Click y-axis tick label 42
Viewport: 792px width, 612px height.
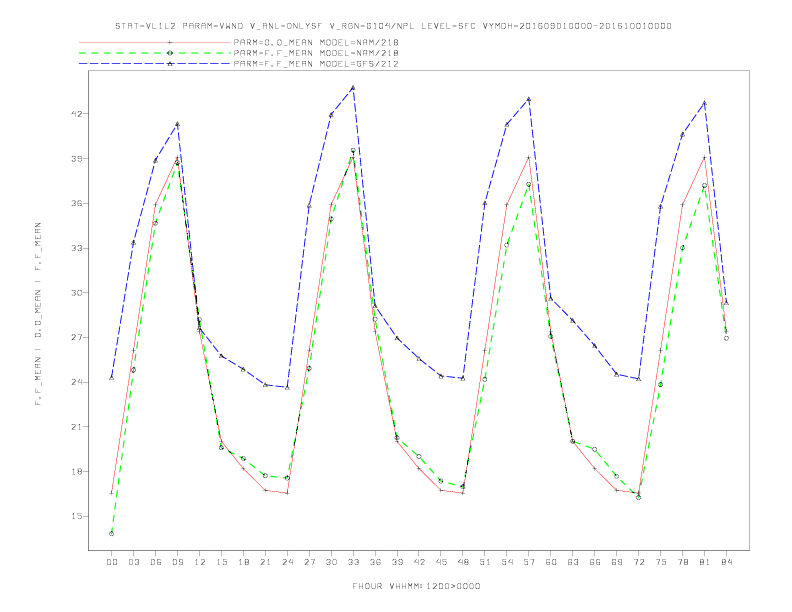coord(76,114)
